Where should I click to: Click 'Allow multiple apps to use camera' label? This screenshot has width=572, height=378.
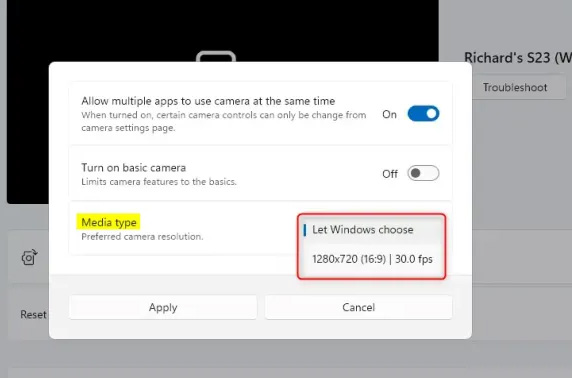tap(208, 101)
